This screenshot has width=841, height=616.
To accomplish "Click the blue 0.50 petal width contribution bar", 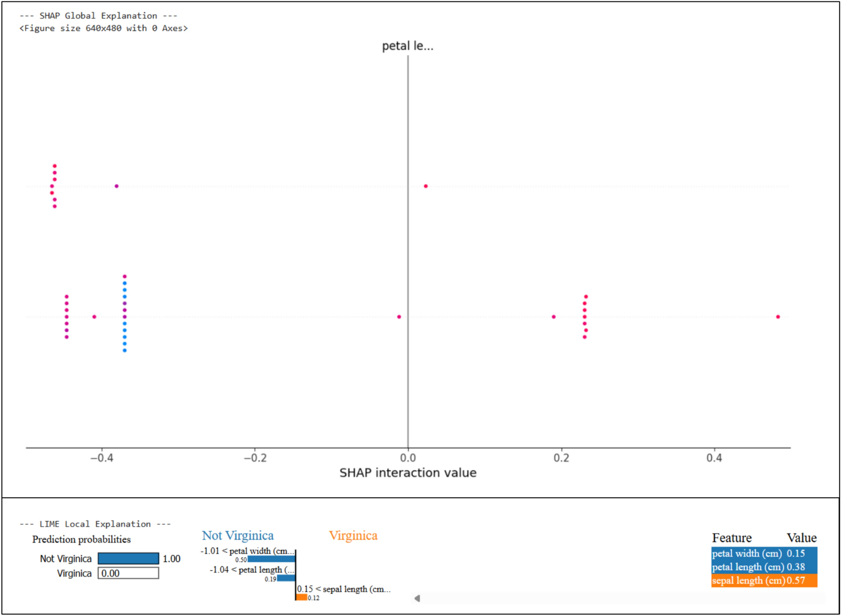I will pyautogui.click(x=271, y=559).
